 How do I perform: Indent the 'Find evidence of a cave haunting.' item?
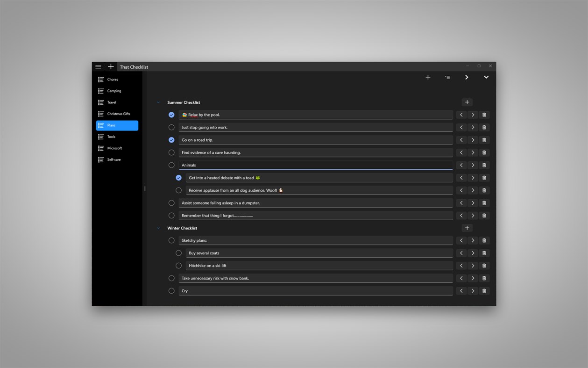473,152
